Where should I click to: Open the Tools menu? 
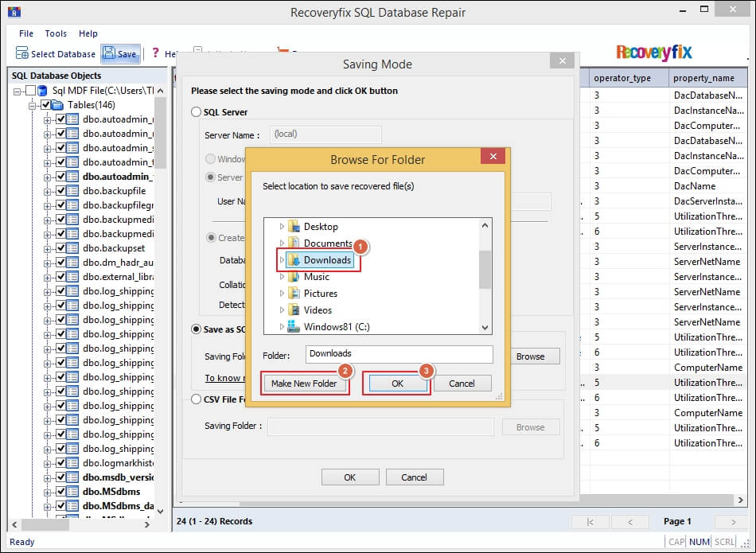(56, 33)
